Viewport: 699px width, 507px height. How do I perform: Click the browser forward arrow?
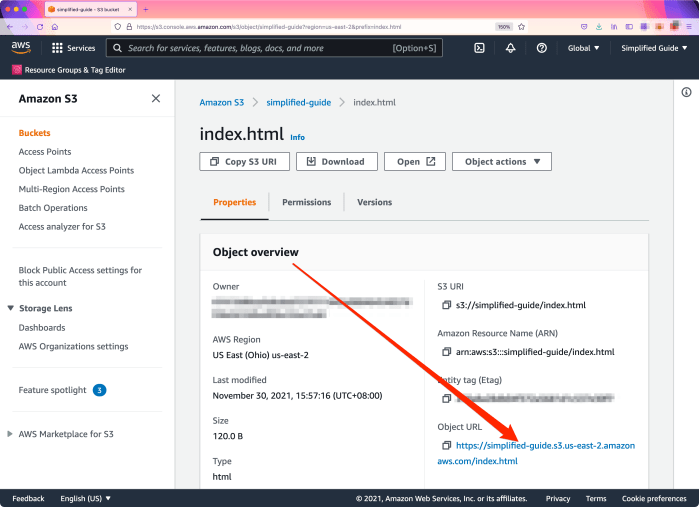(x=25, y=27)
